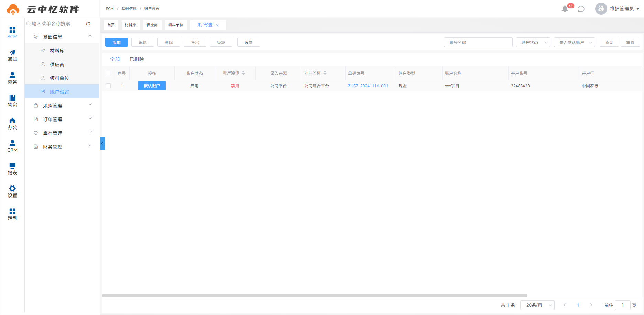Click the horizontal table scrollbar
Viewport: 644px width, 315px height.
point(315,295)
